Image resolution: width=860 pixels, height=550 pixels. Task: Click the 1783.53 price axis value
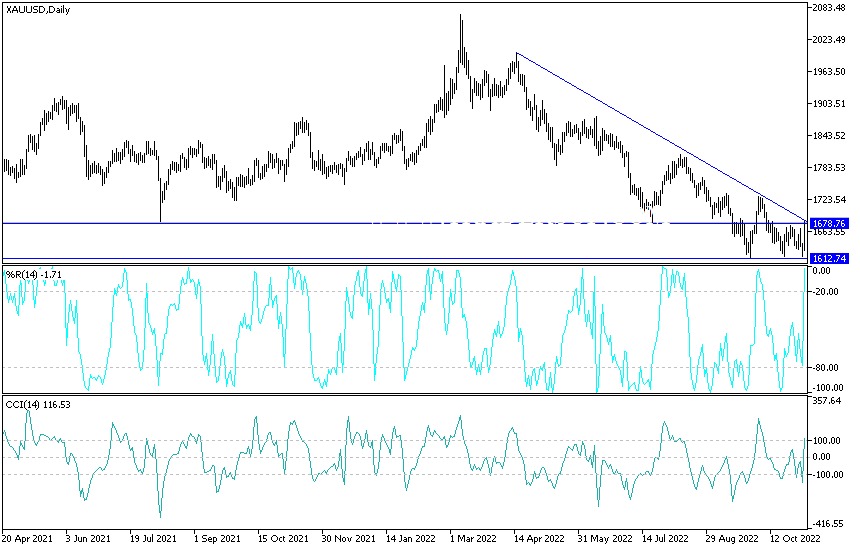pyautogui.click(x=829, y=168)
